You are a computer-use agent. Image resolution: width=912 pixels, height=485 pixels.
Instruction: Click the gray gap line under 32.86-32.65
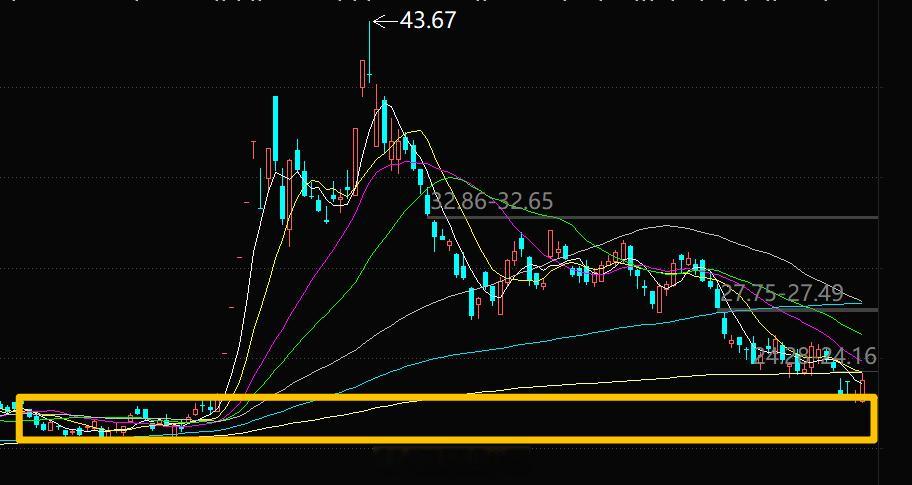click(651, 217)
